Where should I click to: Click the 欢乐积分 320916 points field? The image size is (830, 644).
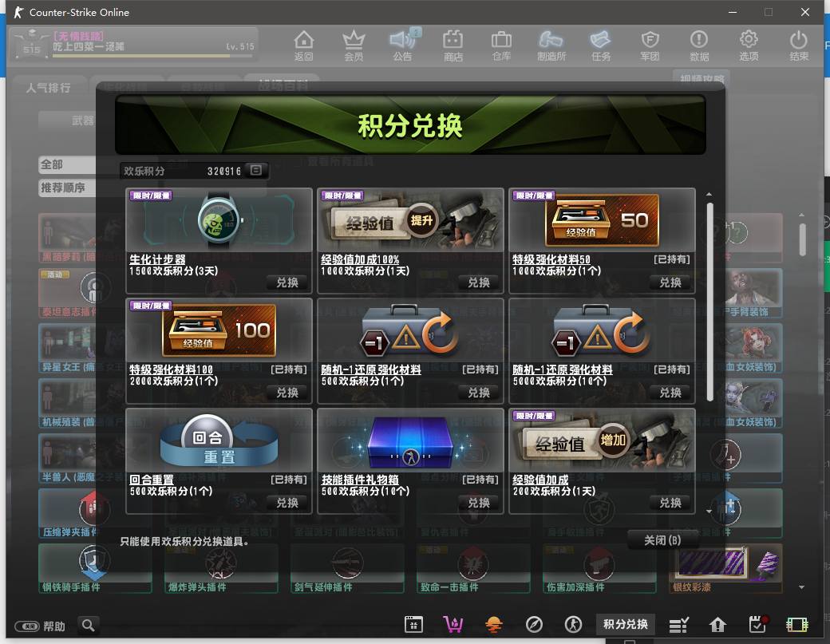pos(194,171)
